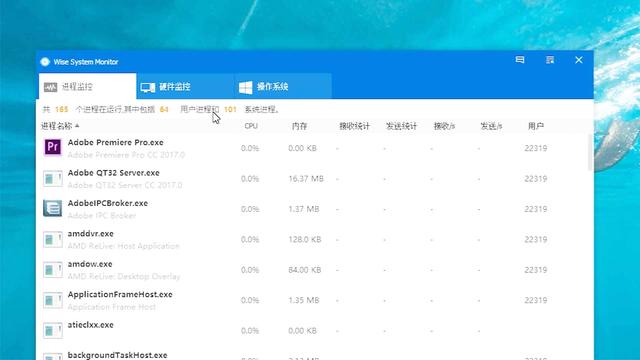640x360 pixels.
Task: Click the Adobe Premiere Pro.exe Pr icon
Action: pos(53,147)
